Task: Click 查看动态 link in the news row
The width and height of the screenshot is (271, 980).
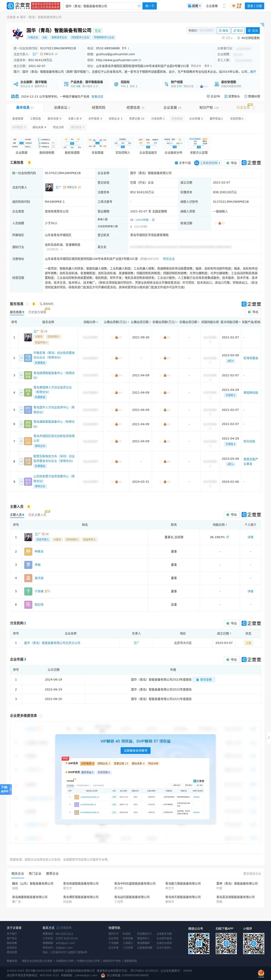Action: click(x=97, y=97)
